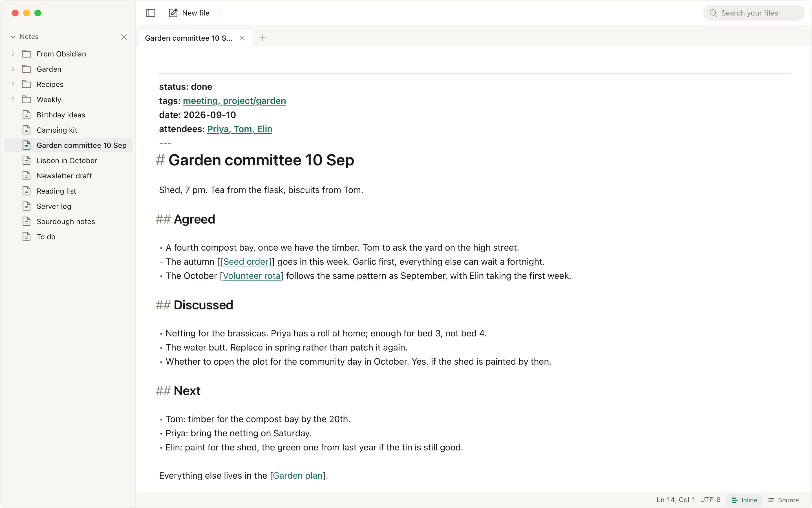Click the 'Shed, 7 pm' paragraph
This screenshot has height=508, width=812.
click(x=261, y=190)
